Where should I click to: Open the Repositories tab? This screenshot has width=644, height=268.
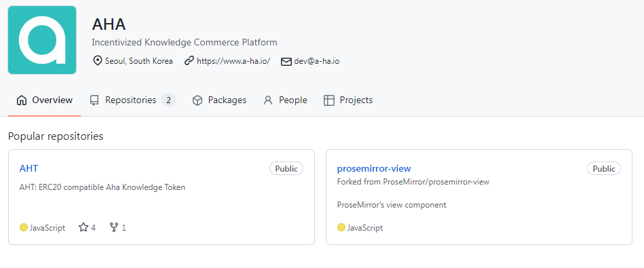[x=132, y=100]
